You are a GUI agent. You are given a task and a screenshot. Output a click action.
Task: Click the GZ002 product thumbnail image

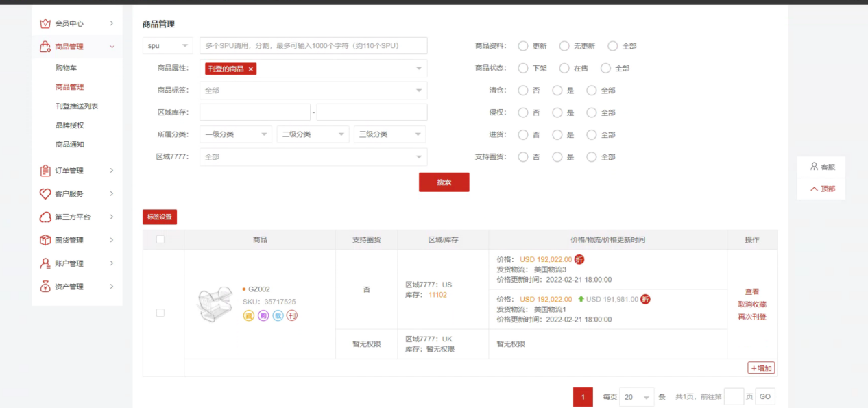215,304
